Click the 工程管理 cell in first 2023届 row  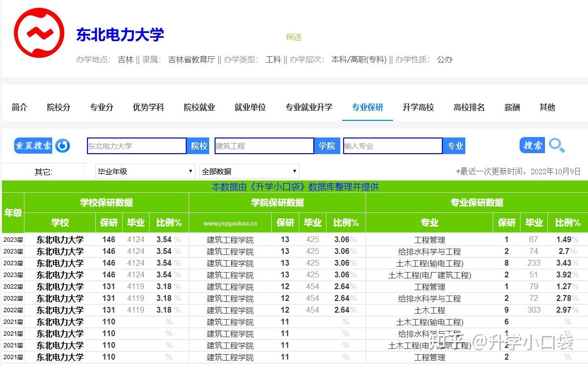[430, 240]
